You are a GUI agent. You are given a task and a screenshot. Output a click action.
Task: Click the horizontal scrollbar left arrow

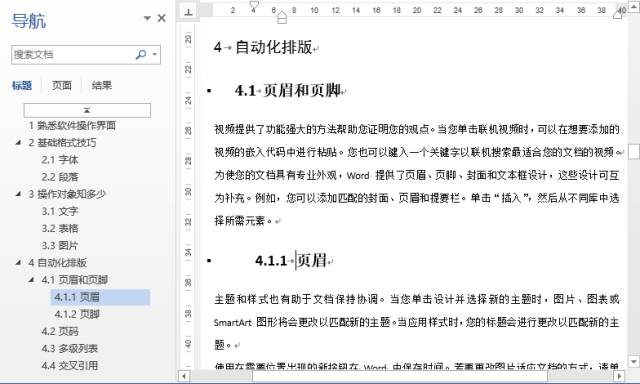click(x=184, y=376)
